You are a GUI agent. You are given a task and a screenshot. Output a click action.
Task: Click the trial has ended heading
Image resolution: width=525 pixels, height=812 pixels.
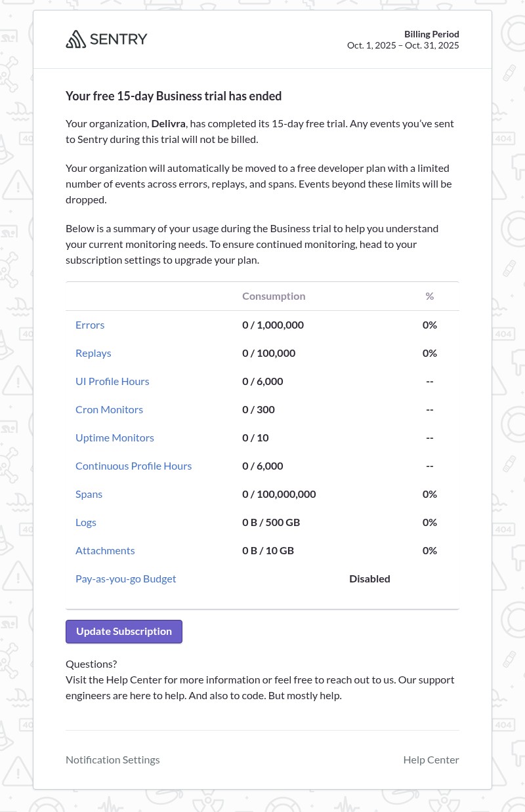tap(173, 96)
